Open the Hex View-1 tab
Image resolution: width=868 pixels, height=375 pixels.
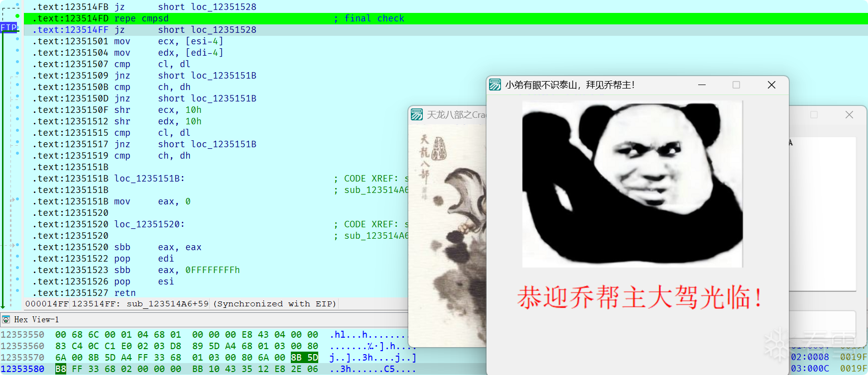36,319
